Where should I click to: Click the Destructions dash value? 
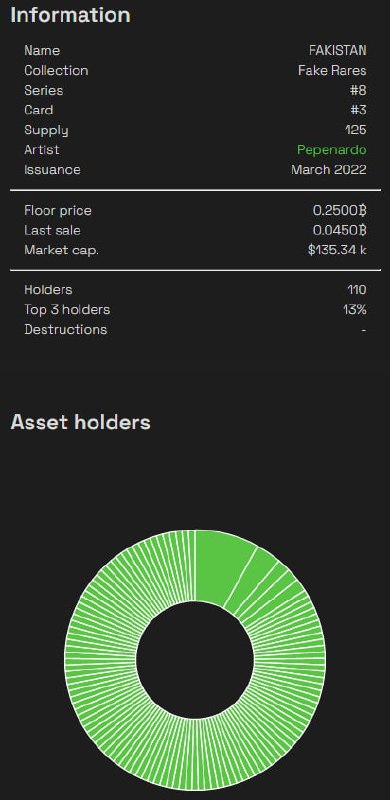(x=363, y=330)
